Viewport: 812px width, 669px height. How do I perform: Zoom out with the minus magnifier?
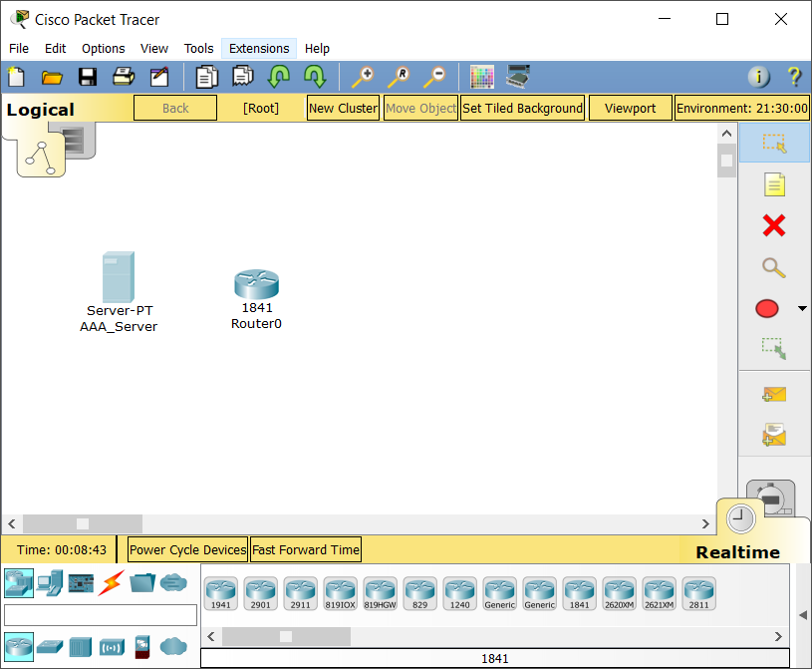(434, 77)
